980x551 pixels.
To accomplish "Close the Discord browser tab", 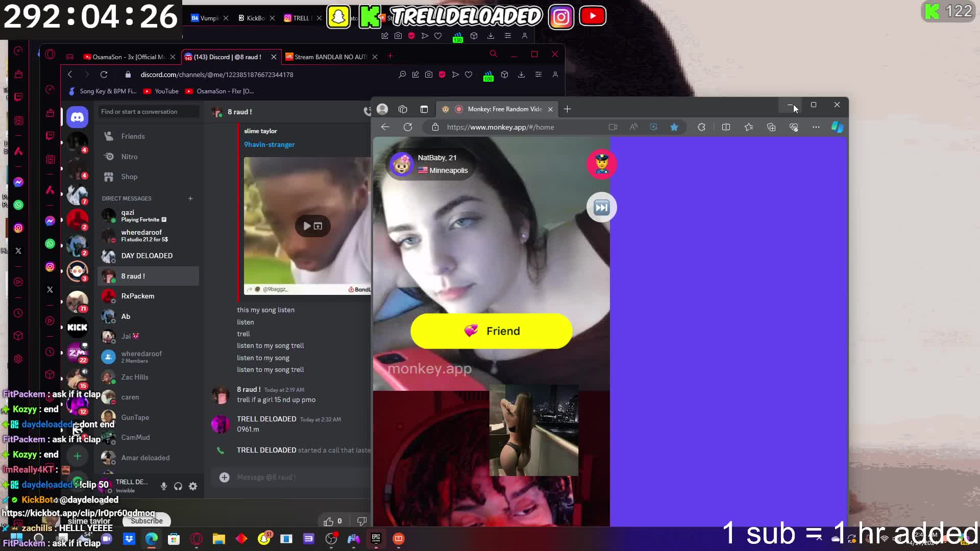I will coord(274,57).
